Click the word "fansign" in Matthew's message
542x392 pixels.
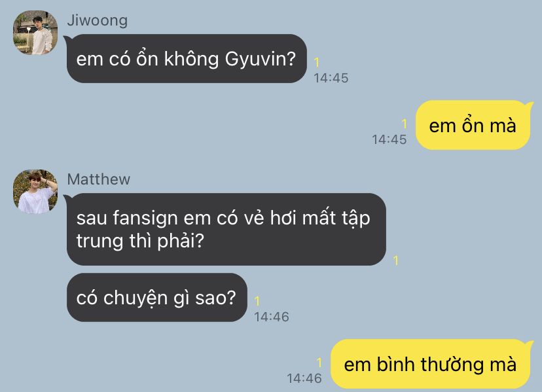pos(145,219)
